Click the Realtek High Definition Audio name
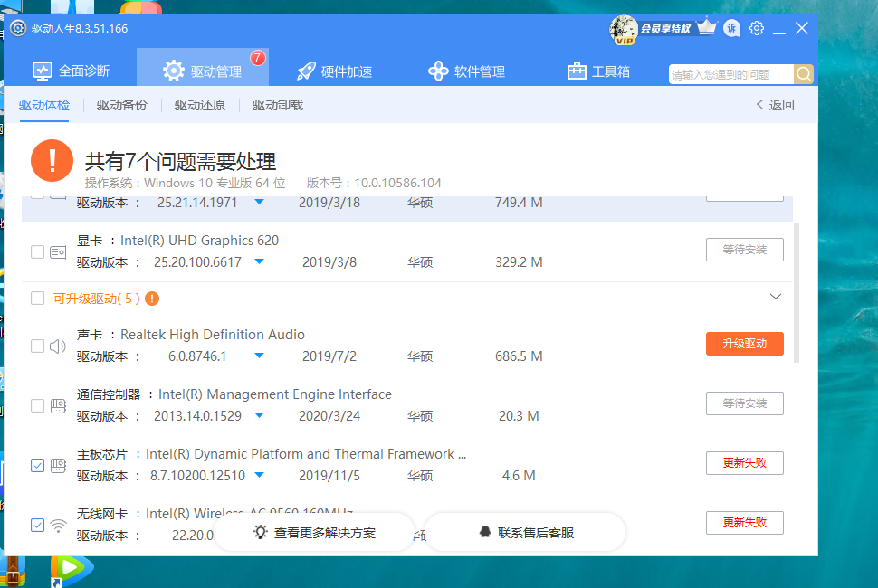The image size is (878, 588). click(x=213, y=335)
